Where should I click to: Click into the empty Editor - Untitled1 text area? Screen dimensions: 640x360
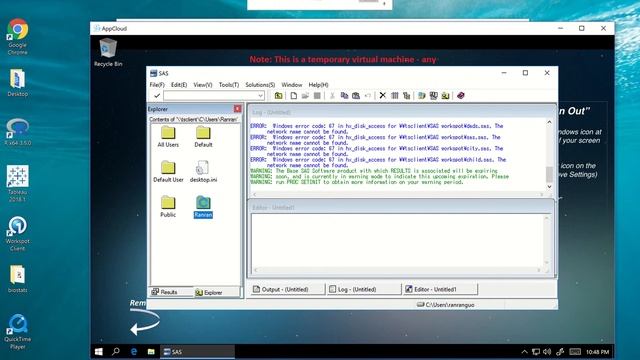pos(398,240)
